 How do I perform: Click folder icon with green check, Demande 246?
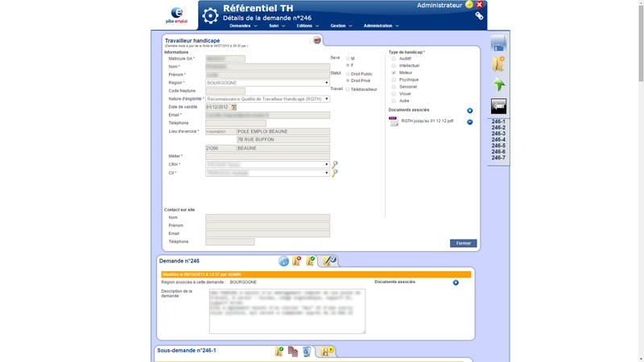[x=311, y=261]
